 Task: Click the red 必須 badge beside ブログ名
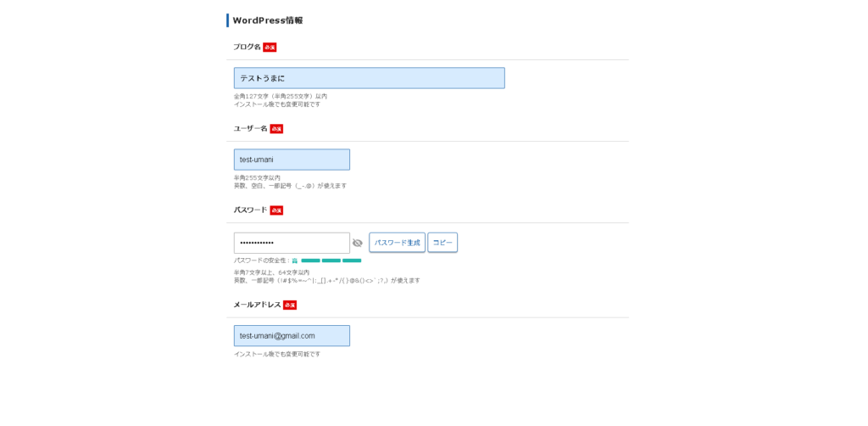(270, 48)
